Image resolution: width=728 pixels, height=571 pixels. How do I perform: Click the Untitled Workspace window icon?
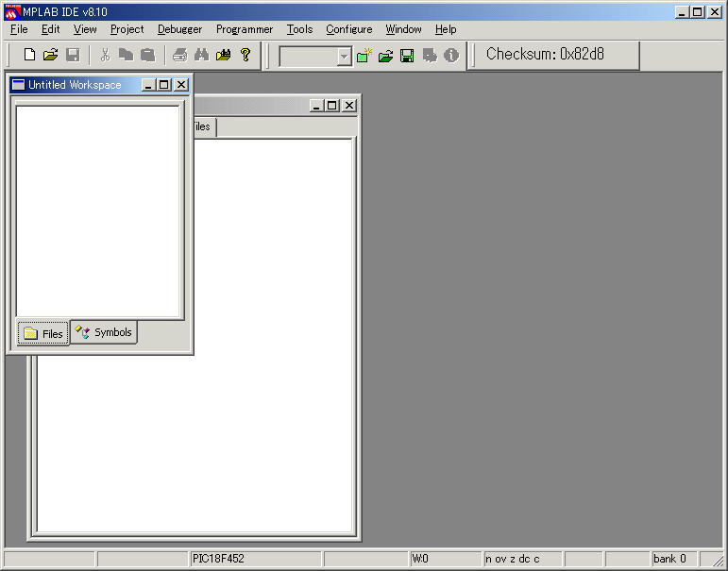point(18,85)
